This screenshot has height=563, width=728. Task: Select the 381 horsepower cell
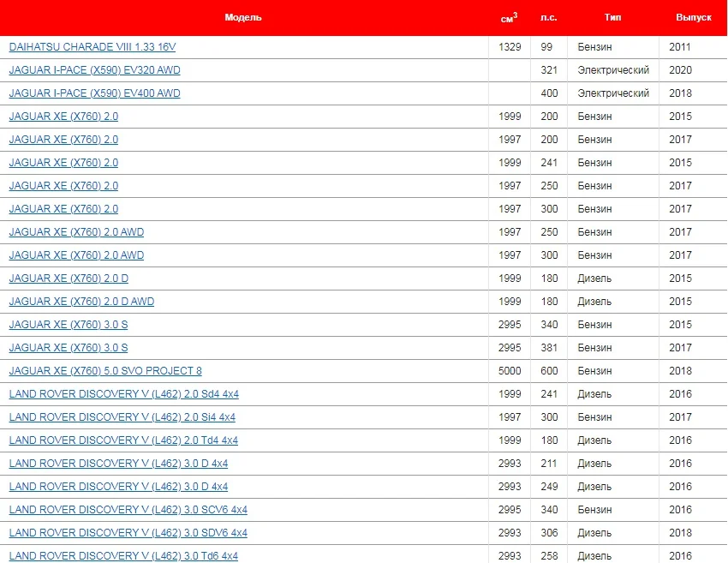coord(549,348)
